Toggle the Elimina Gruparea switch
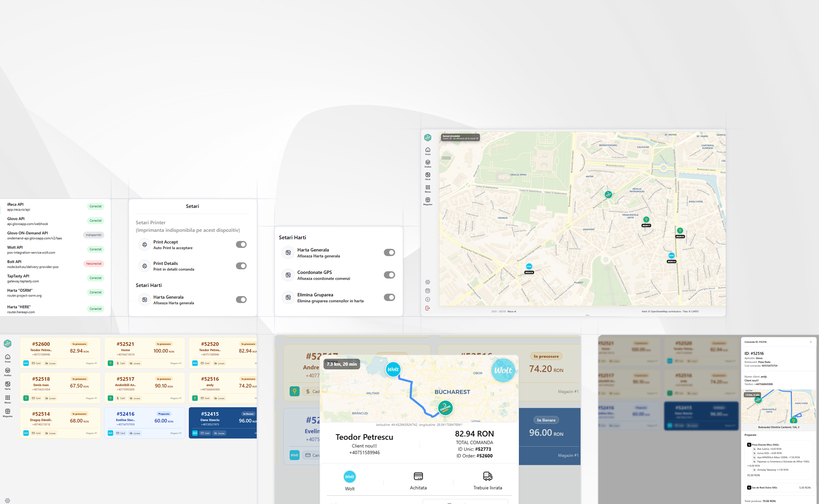819x504 pixels. point(389,297)
